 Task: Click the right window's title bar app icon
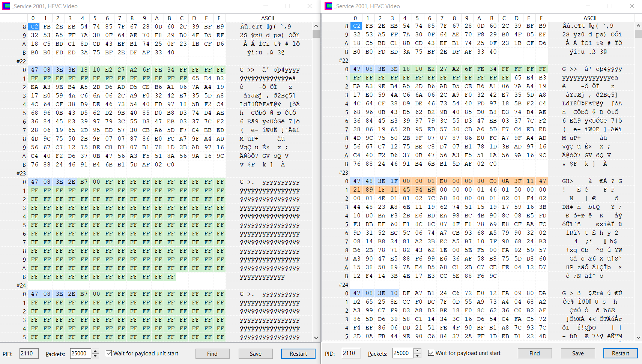point(329,6)
